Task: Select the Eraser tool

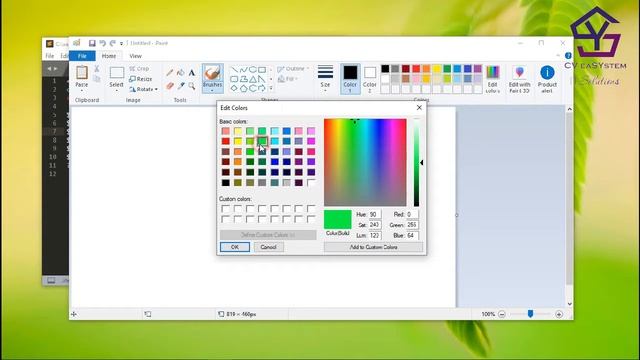Action: [170, 86]
